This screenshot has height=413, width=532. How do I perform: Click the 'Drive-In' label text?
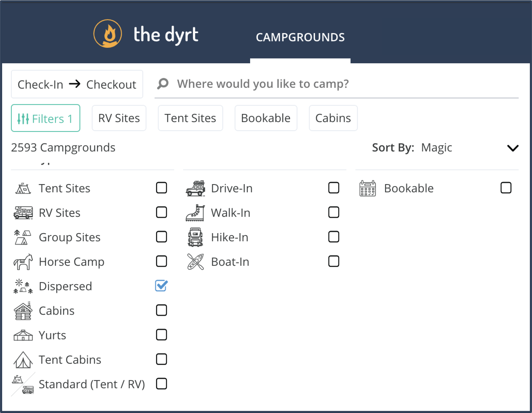pos(232,188)
